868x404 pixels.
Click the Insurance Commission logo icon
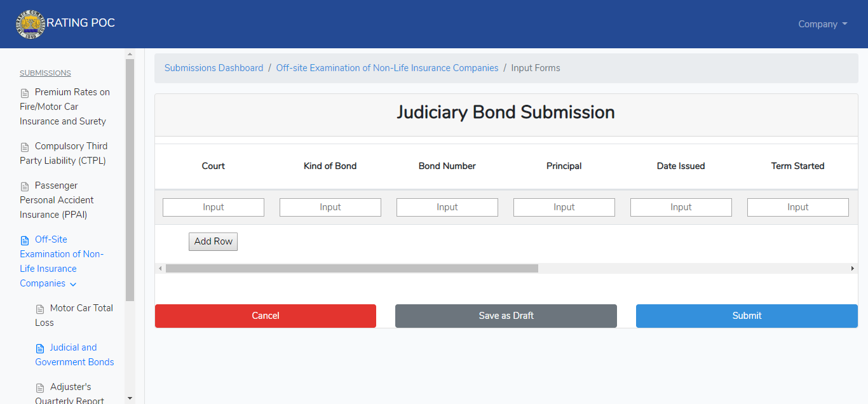coord(31,24)
